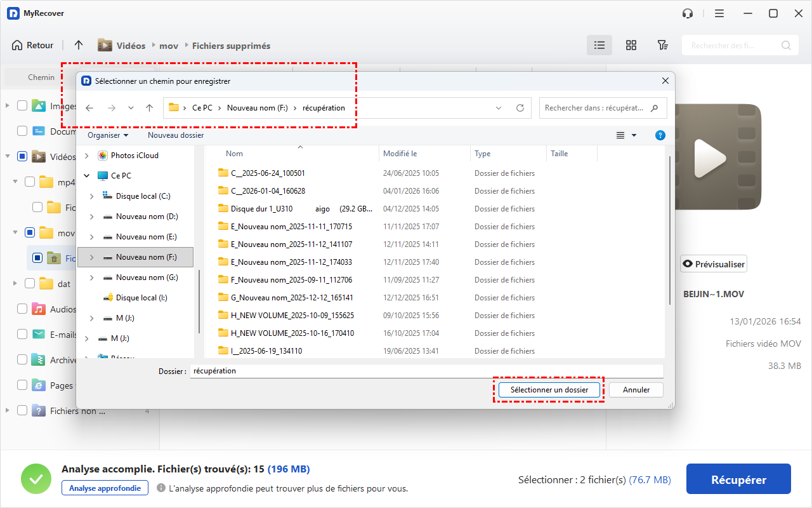Click the Dossier name input field

(426, 371)
